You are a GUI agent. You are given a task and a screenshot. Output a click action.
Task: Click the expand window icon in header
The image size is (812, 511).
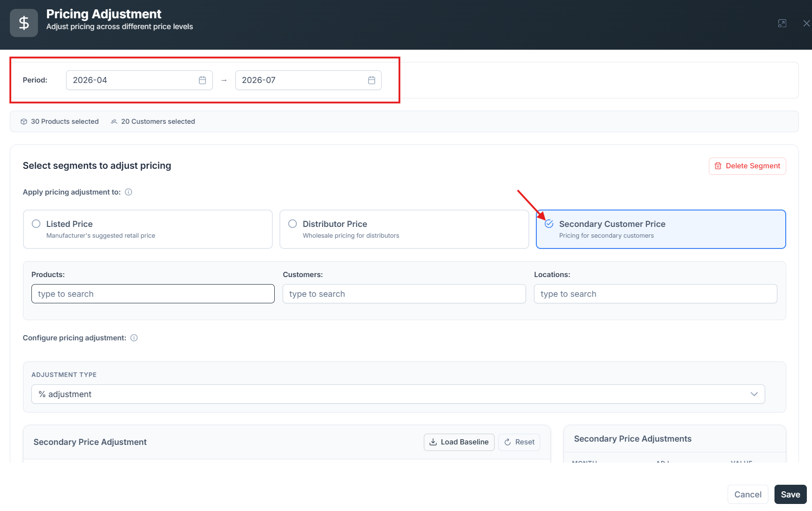click(782, 23)
